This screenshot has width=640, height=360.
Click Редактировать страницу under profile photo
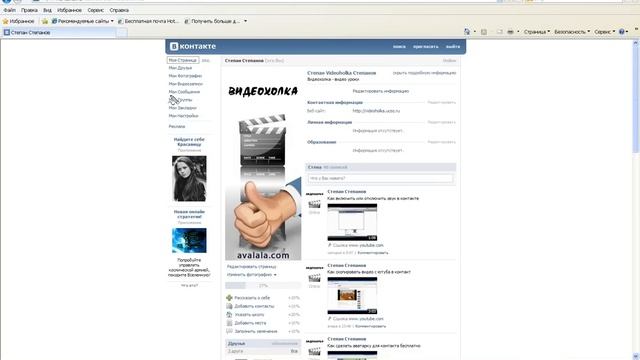tap(251, 267)
